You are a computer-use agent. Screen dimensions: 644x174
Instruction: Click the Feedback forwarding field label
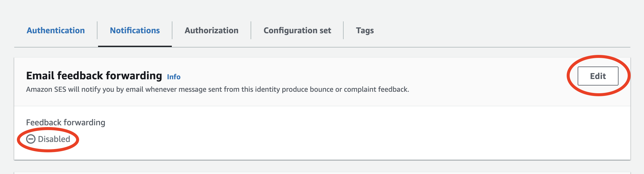pos(66,122)
